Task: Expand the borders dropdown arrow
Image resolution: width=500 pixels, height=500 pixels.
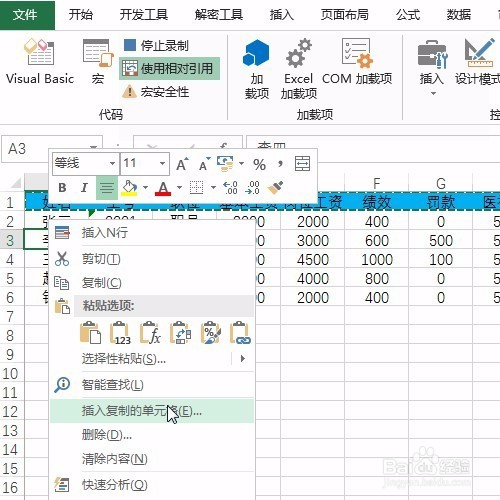Action: pos(213,188)
